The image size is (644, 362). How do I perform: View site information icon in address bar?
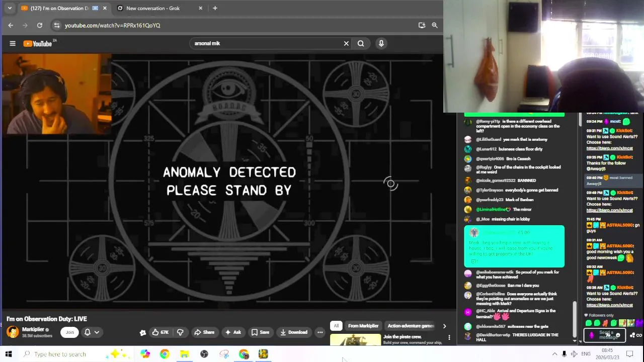[x=57, y=25]
